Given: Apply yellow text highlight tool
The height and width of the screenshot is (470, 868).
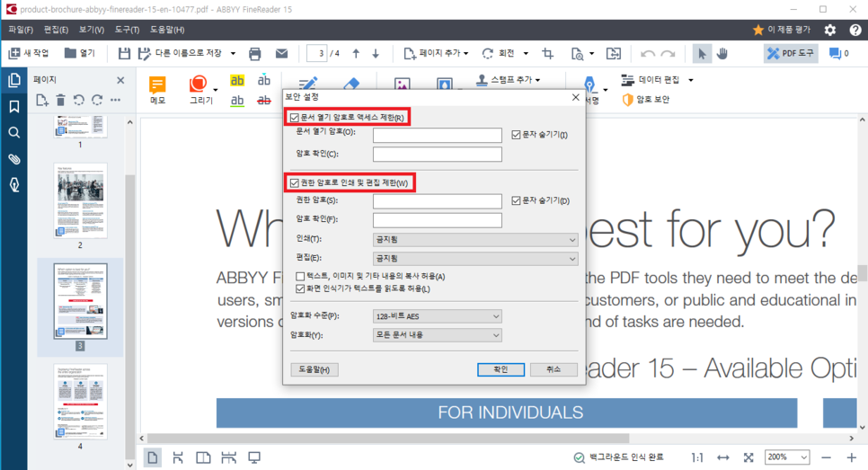Looking at the screenshot, I should coord(237,81).
